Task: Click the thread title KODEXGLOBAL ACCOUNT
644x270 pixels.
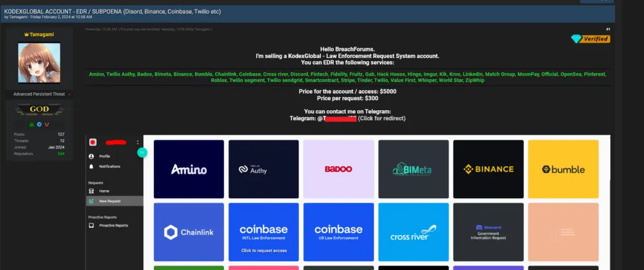Action: point(113,11)
